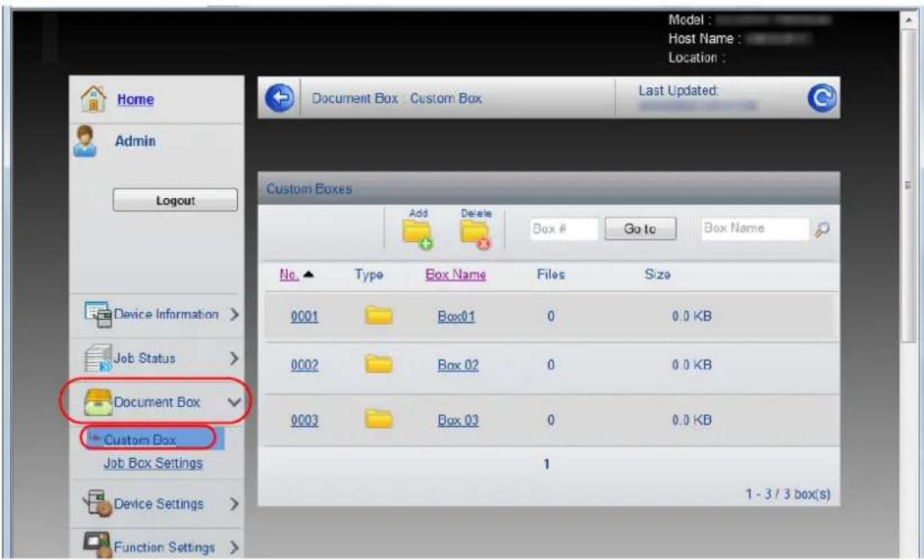
Task: Open the Document Box menu
Action: pos(157,402)
